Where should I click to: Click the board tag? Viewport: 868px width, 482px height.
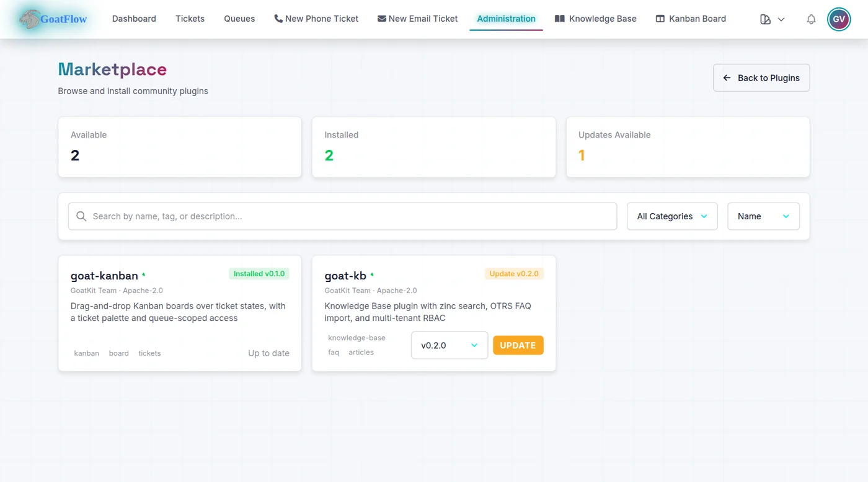pos(119,353)
